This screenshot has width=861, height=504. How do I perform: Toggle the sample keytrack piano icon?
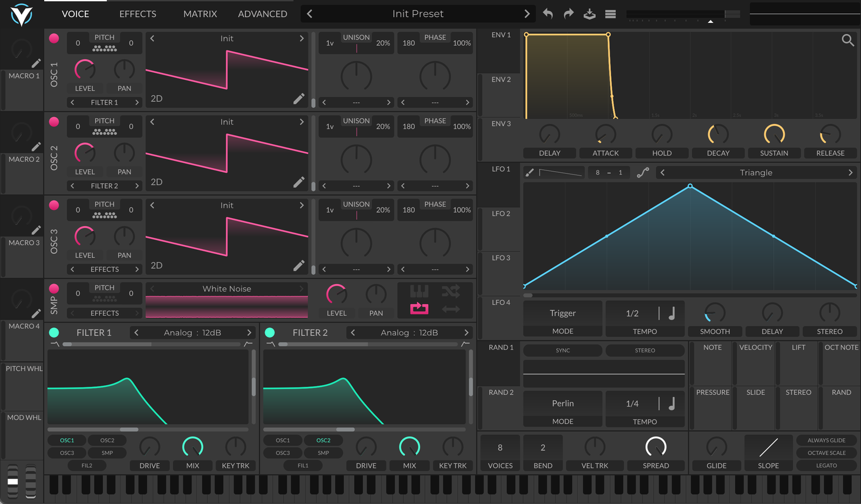click(x=419, y=291)
